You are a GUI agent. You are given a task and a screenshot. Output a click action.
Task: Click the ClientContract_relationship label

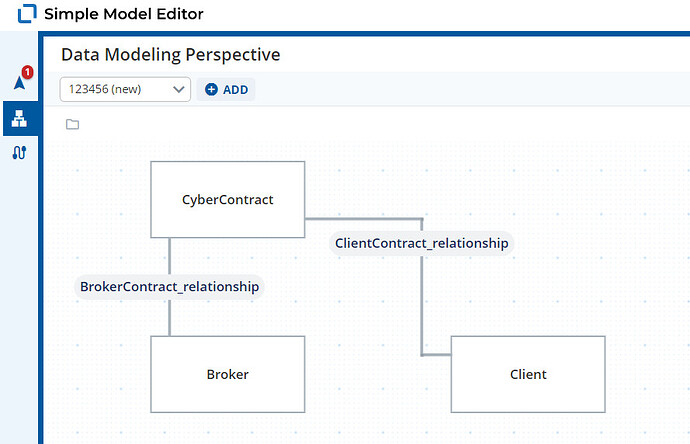tap(422, 243)
